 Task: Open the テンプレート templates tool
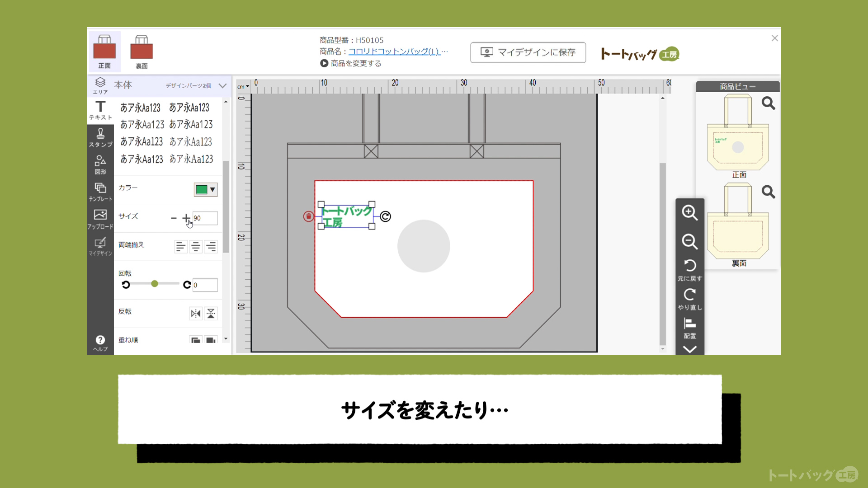[100, 192]
